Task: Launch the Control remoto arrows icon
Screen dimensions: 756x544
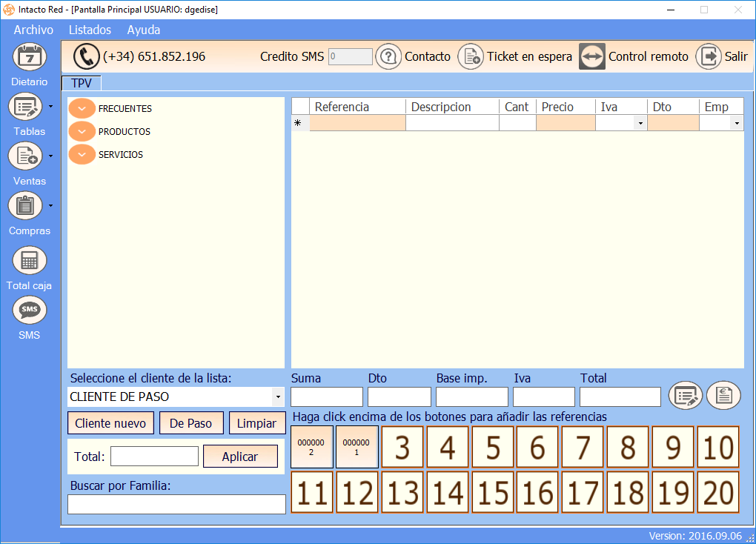Action: [592, 57]
